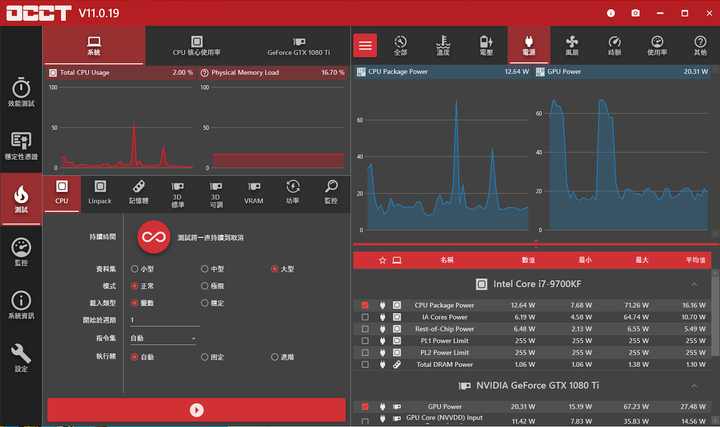Open the 監控 gauge section in sidebar
The image size is (720, 427).
21,252
